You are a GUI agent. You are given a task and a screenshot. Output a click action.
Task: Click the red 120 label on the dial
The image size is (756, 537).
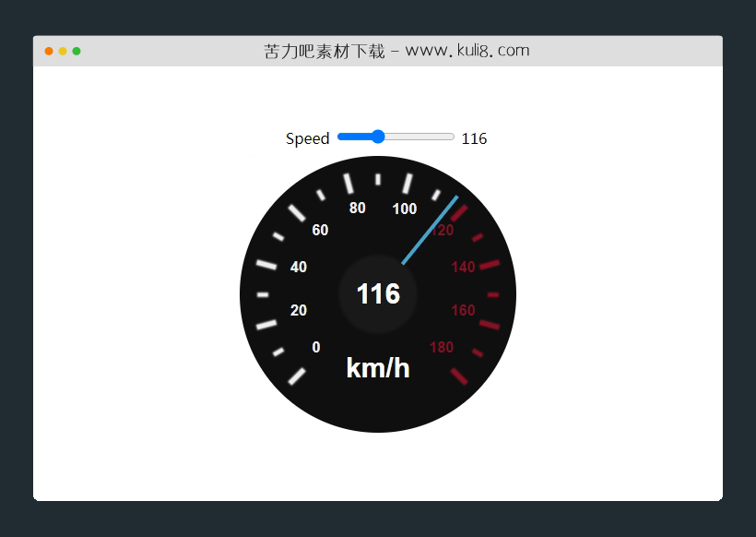(x=443, y=231)
